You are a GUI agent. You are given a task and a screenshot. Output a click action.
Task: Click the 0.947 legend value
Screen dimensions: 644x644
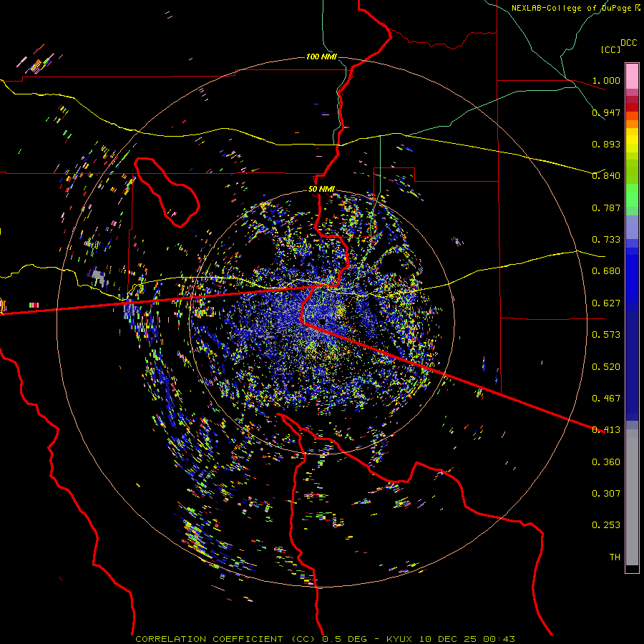pos(606,112)
